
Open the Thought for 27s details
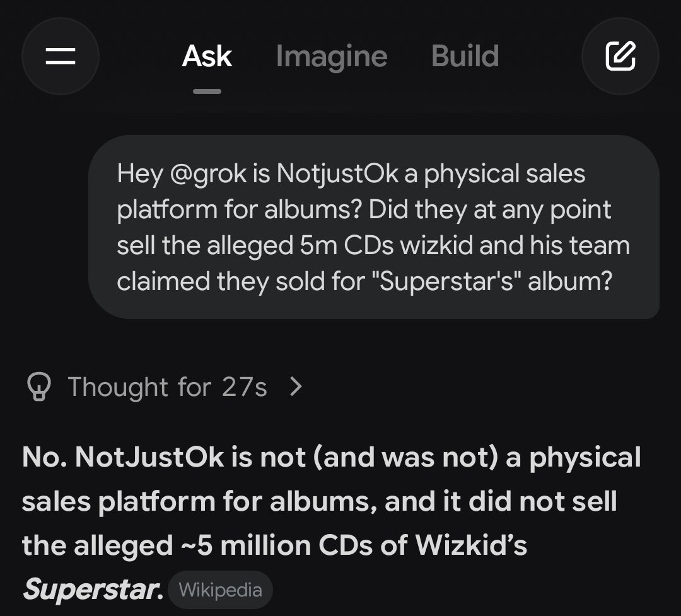(167, 386)
